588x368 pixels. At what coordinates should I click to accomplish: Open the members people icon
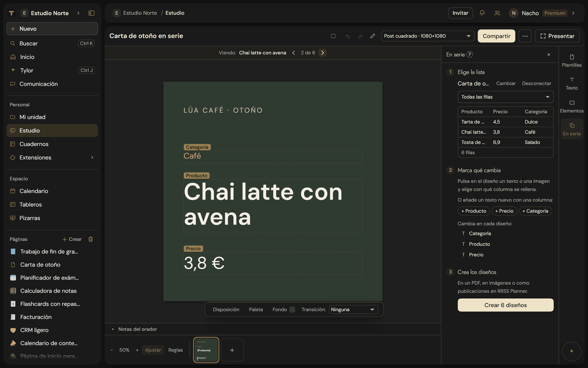[497, 13]
